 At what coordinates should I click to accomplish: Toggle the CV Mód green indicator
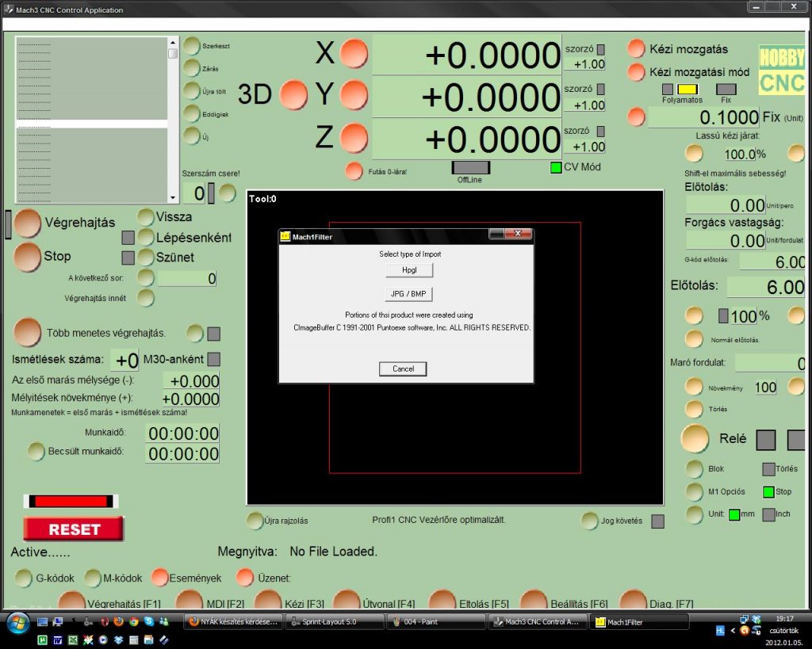tap(556, 168)
